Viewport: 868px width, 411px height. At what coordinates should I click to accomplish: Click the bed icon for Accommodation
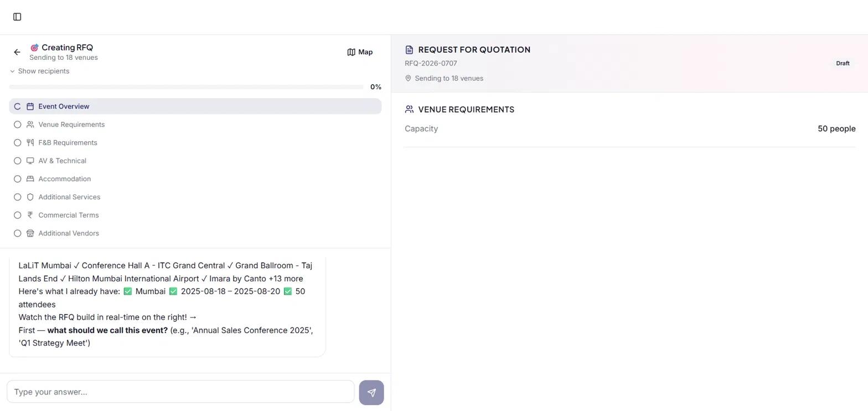point(30,179)
